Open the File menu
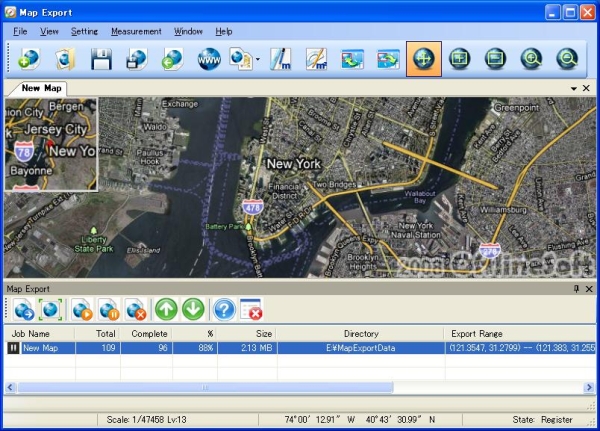The height and width of the screenshot is (431, 600). click(20, 31)
